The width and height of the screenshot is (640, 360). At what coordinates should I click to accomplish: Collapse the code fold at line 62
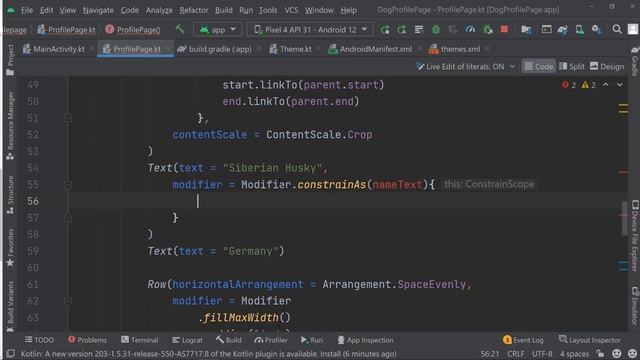click(x=68, y=301)
